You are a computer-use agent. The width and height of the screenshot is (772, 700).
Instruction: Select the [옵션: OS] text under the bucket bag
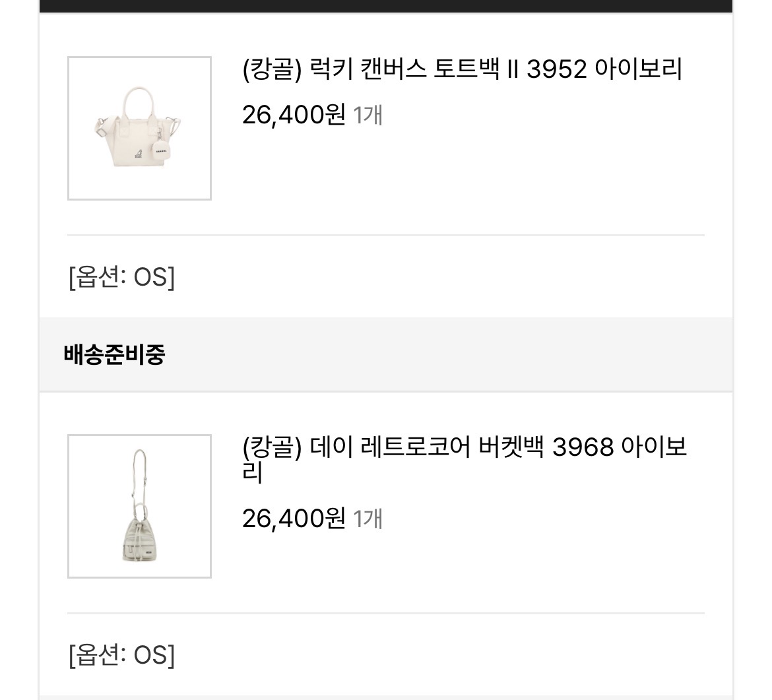[121, 655]
